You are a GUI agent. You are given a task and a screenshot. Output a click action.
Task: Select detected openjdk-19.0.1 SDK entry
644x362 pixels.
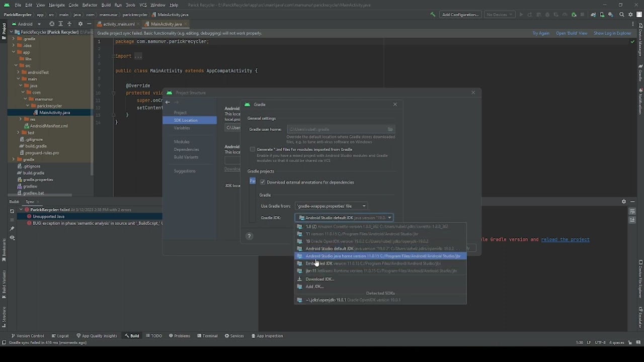point(380,300)
